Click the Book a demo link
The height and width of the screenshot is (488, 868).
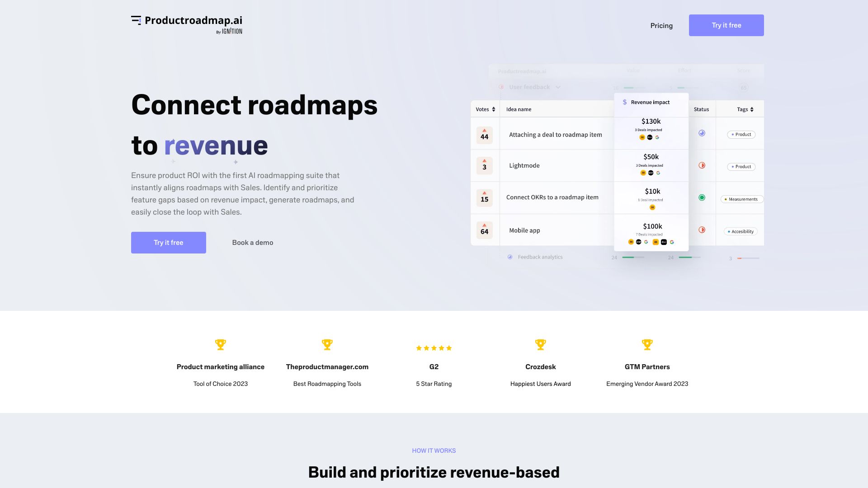pyautogui.click(x=252, y=243)
